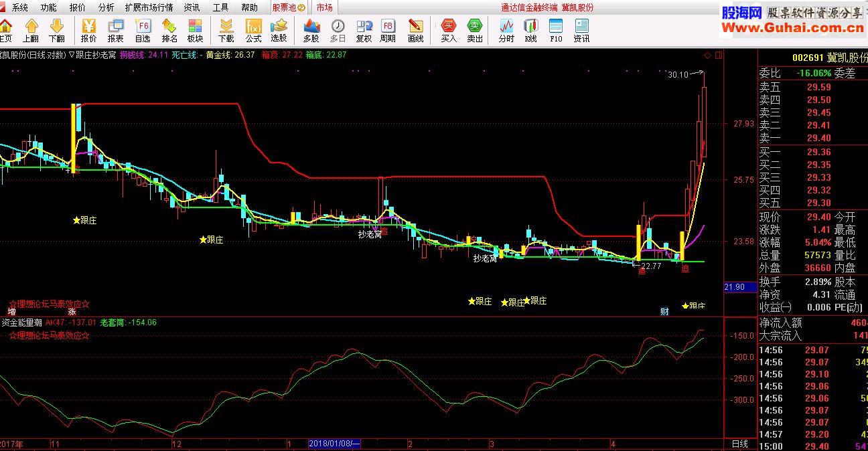868x451 pixels.
Task: Click the red 买入 buy icon
Action: click(x=449, y=31)
